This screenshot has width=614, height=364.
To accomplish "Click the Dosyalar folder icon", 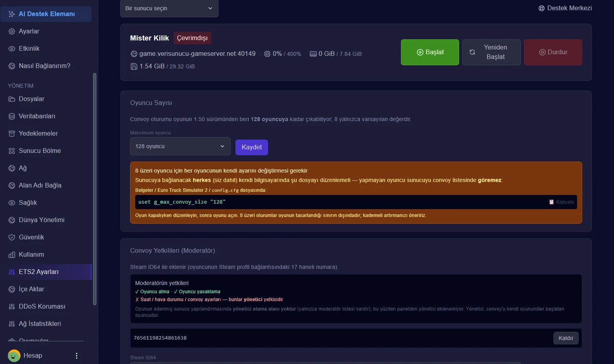I will [12, 99].
